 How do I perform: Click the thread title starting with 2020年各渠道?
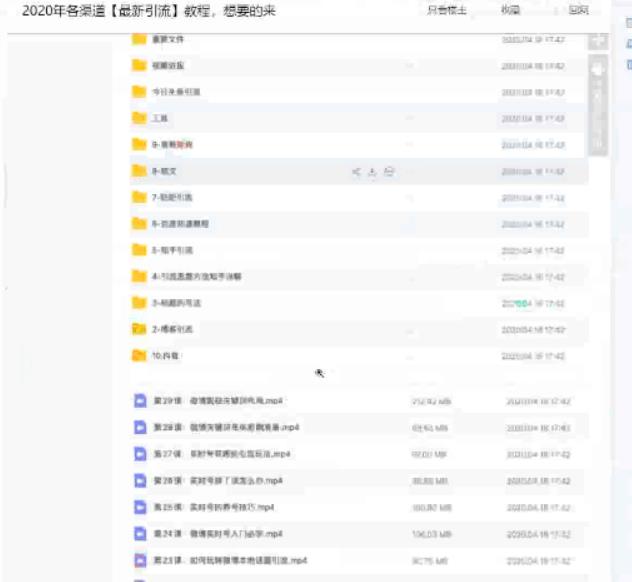pyautogui.click(x=149, y=11)
